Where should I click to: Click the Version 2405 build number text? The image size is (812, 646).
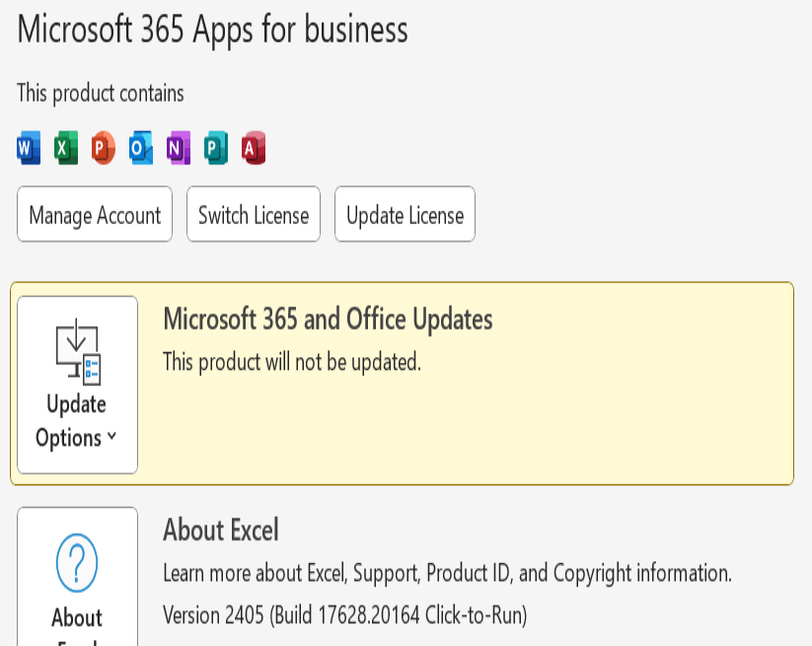(x=344, y=616)
